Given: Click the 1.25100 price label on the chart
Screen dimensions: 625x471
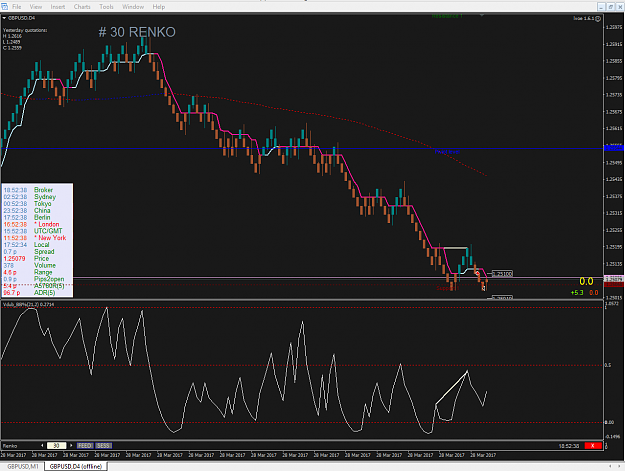Looking at the screenshot, I should pyautogui.click(x=502, y=274).
